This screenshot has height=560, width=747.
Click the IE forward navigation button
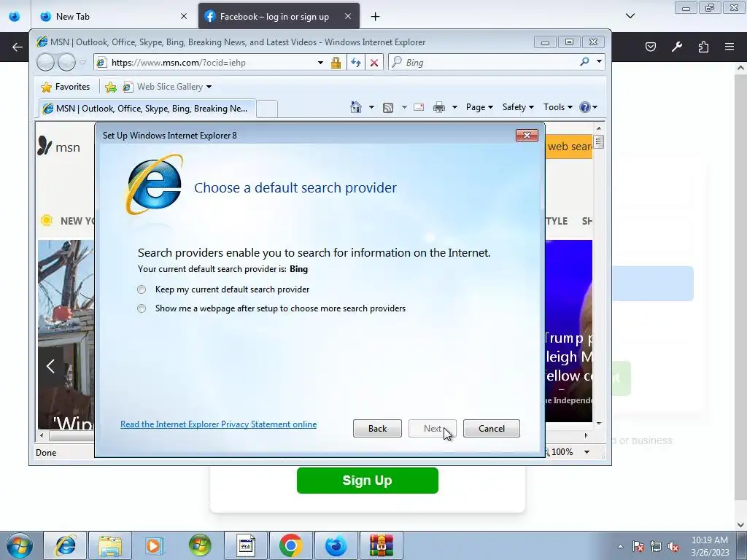coord(66,63)
